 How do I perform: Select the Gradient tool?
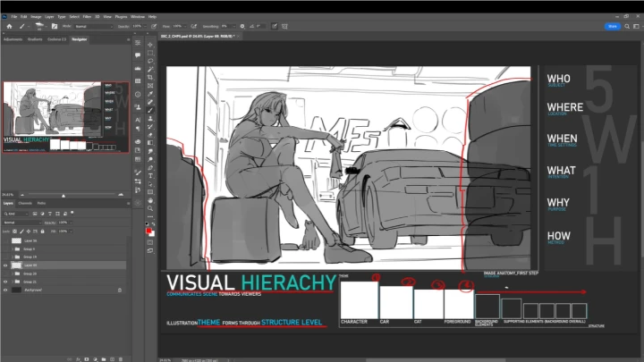pos(150,143)
